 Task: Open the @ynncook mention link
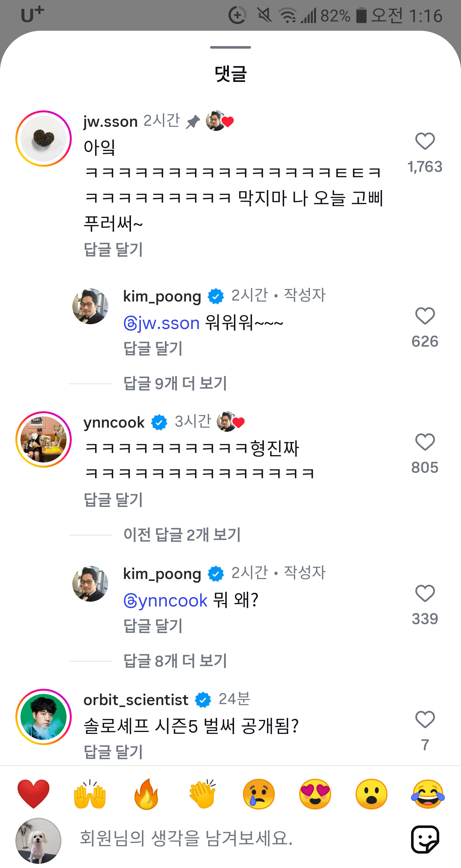tap(166, 600)
